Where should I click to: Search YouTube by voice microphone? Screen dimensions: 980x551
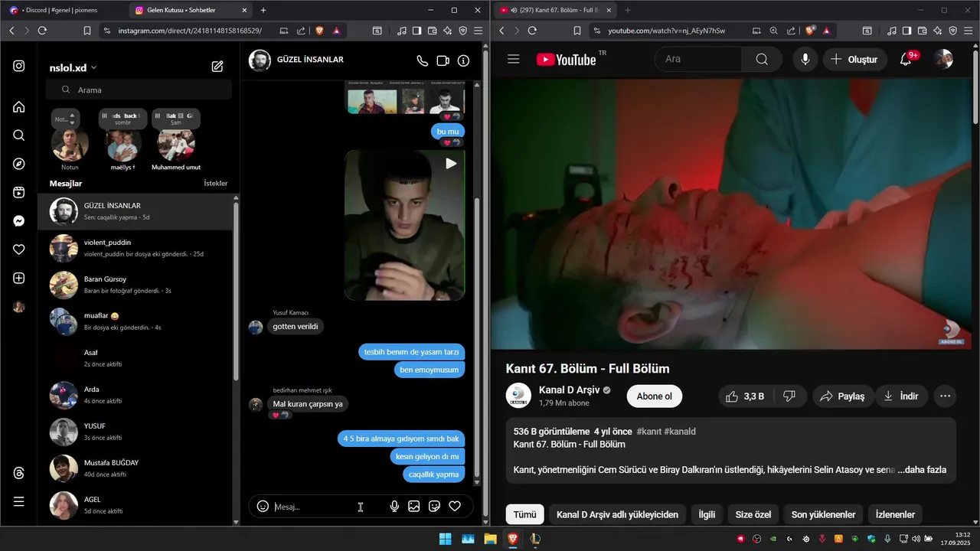pyautogui.click(x=805, y=59)
